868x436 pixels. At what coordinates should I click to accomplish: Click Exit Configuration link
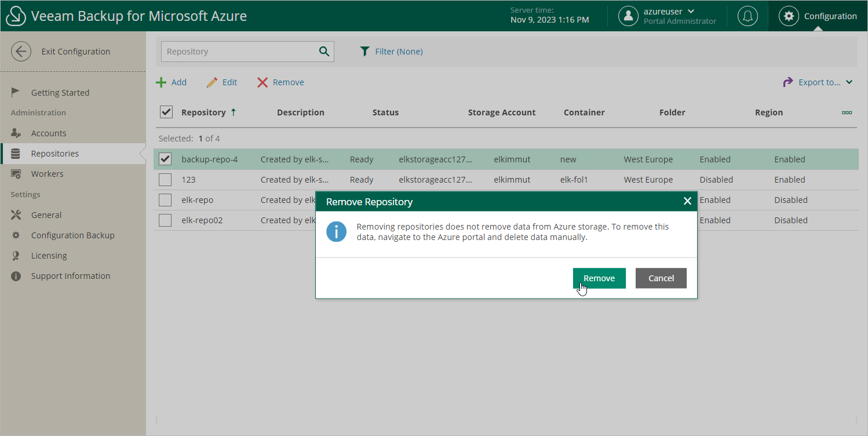coord(76,52)
